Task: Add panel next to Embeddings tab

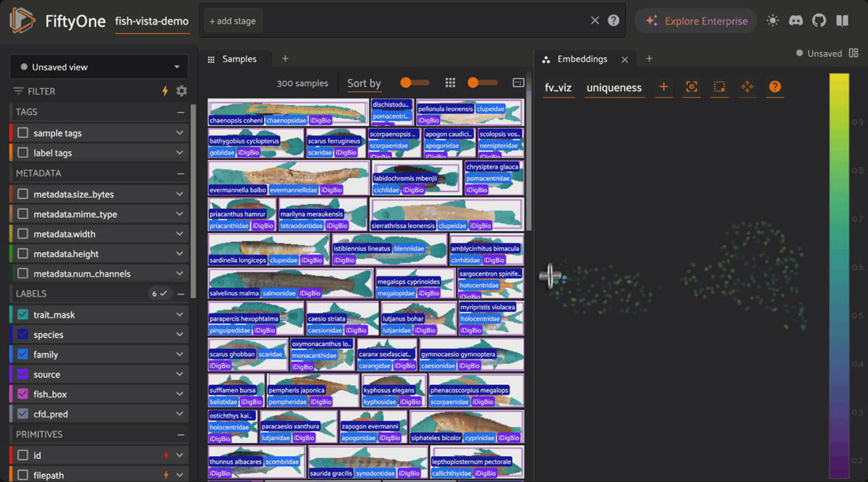Action: point(649,59)
